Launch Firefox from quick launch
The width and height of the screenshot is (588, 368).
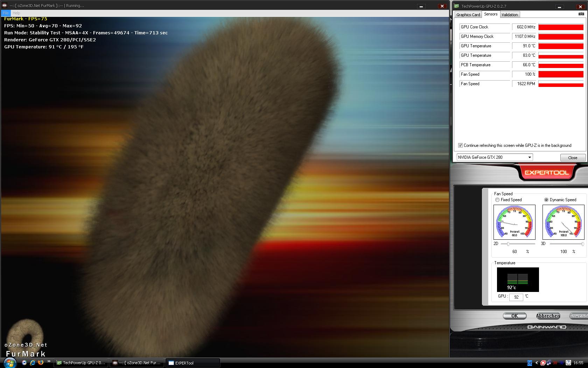[x=41, y=363]
